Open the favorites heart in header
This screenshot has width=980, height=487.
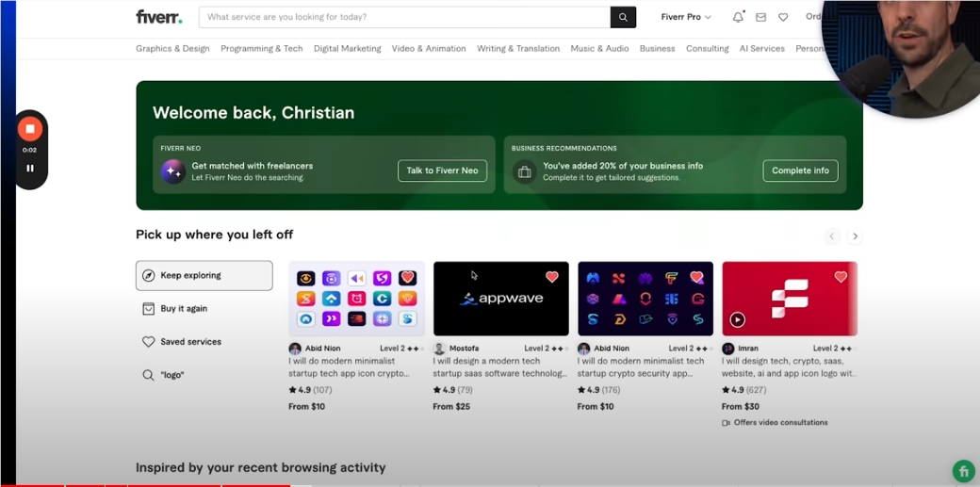[x=783, y=17]
